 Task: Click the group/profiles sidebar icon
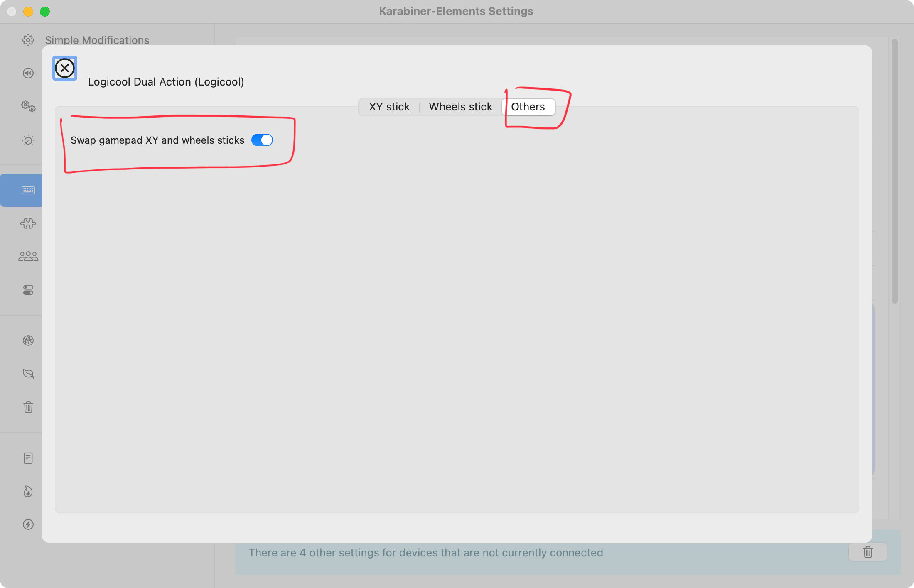(28, 256)
